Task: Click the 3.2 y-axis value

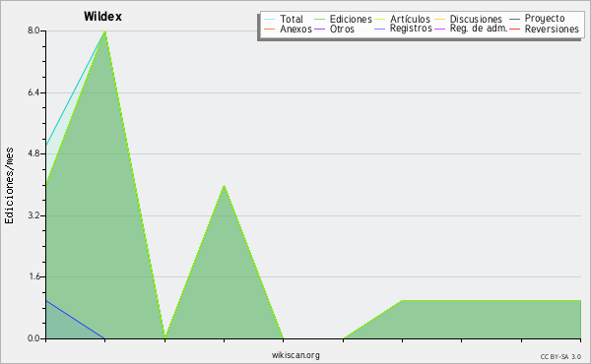Action: pyautogui.click(x=33, y=215)
